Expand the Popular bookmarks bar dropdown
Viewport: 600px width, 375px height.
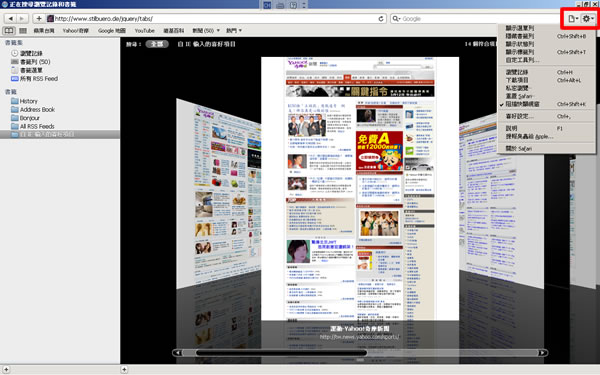click(x=234, y=31)
